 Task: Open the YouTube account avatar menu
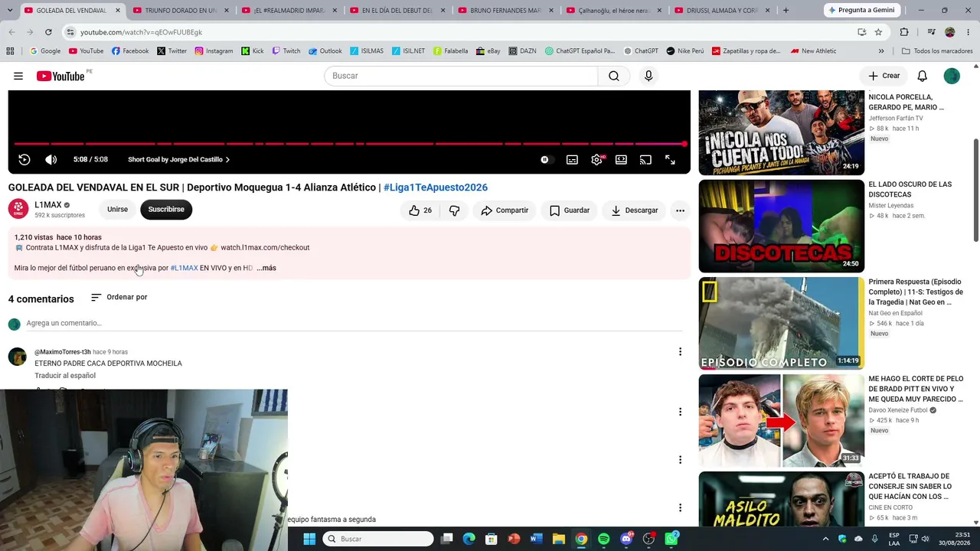(952, 76)
